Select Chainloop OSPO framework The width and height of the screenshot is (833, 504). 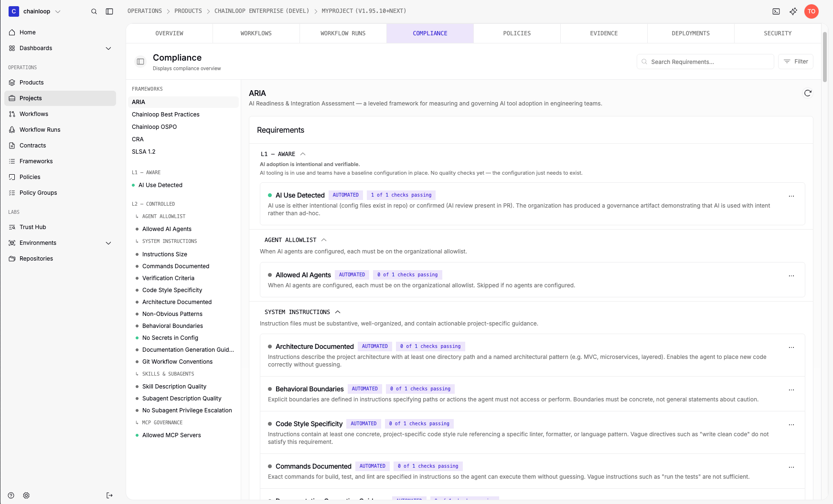183,127
